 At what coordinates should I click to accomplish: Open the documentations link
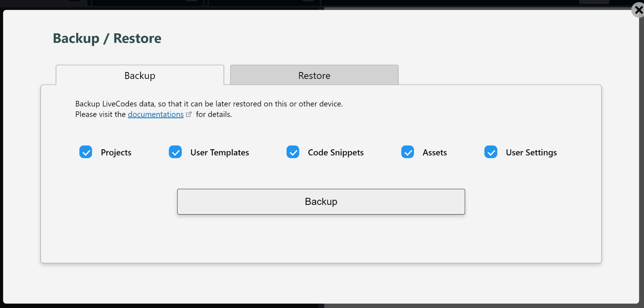click(x=156, y=114)
